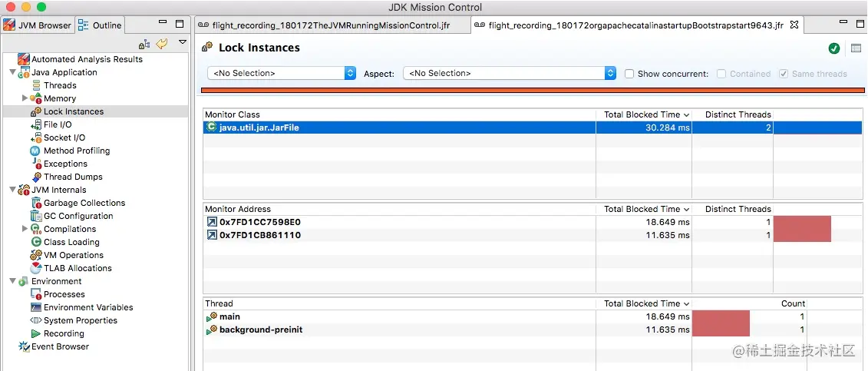Click the Compilations icon
The height and width of the screenshot is (371, 868).
pyautogui.click(x=36, y=229)
